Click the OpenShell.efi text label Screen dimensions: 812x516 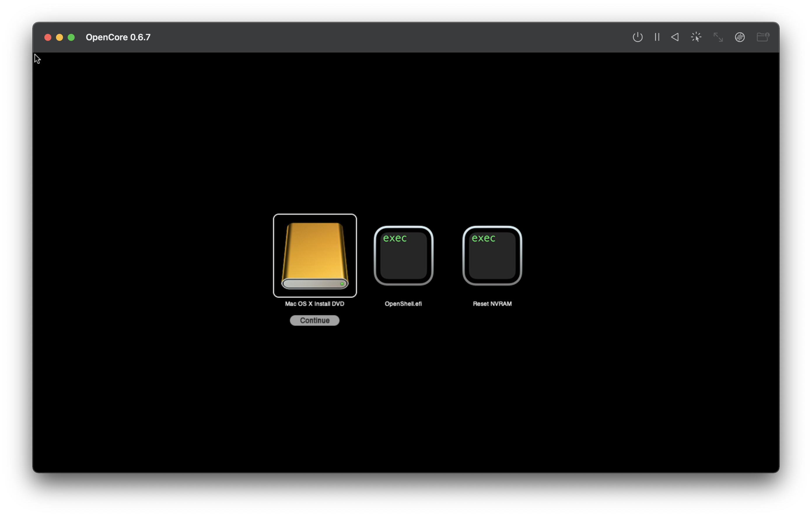coord(403,304)
